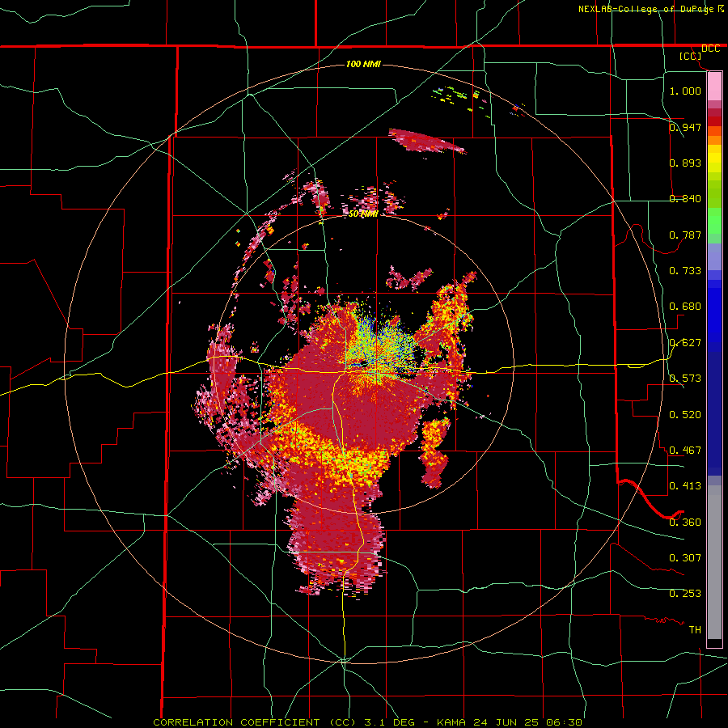Click the southern echo lobe along the yellow highway
This screenshot has width=728, height=728.
[337, 541]
